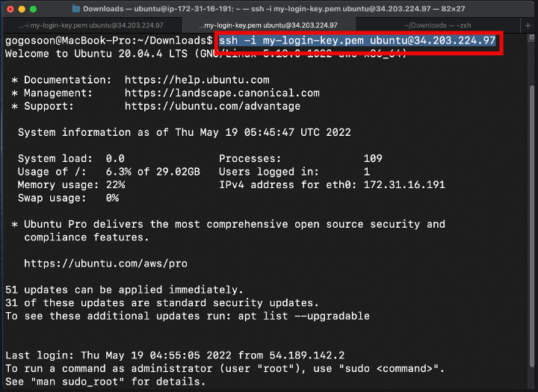Click the yellow minimize window button
This screenshot has width=538, height=392.
tap(22, 9)
